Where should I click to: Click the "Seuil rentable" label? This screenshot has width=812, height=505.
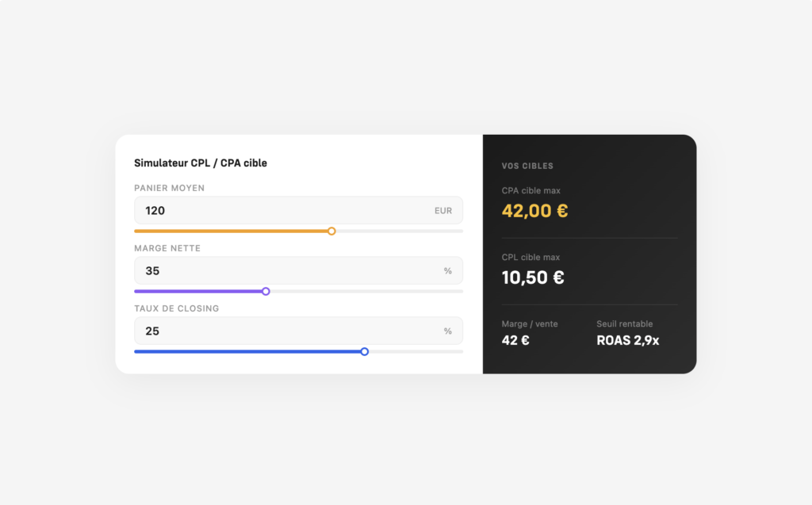click(x=625, y=324)
